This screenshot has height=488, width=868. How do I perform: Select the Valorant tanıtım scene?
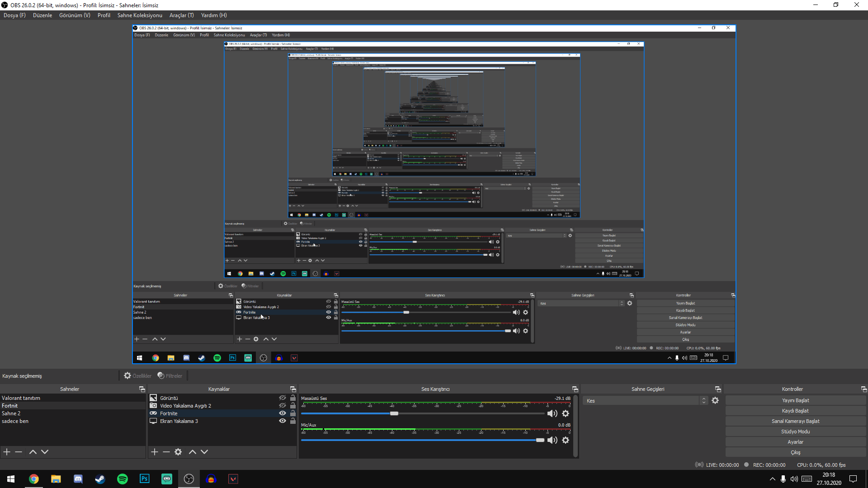click(x=21, y=398)
